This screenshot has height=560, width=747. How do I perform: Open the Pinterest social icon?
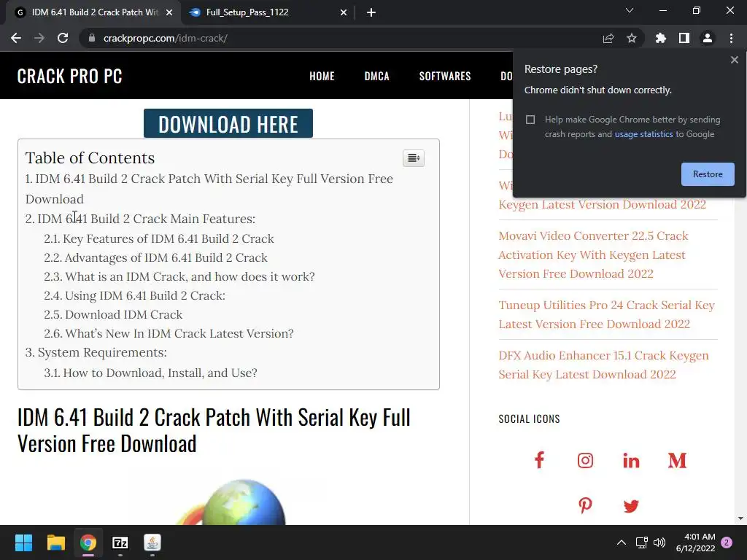tap(585, 506)
